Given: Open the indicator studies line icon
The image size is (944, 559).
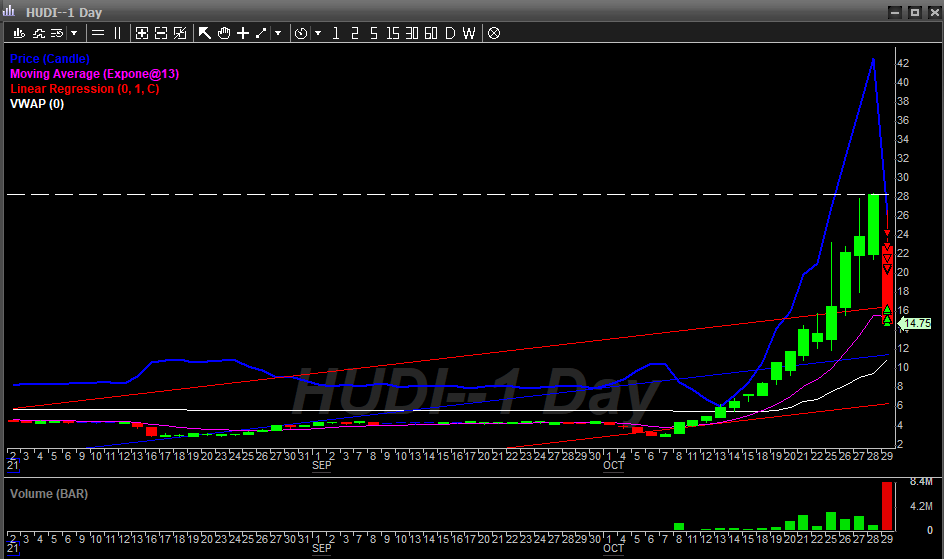Looking at the screenshot, I should pos(39,33).
